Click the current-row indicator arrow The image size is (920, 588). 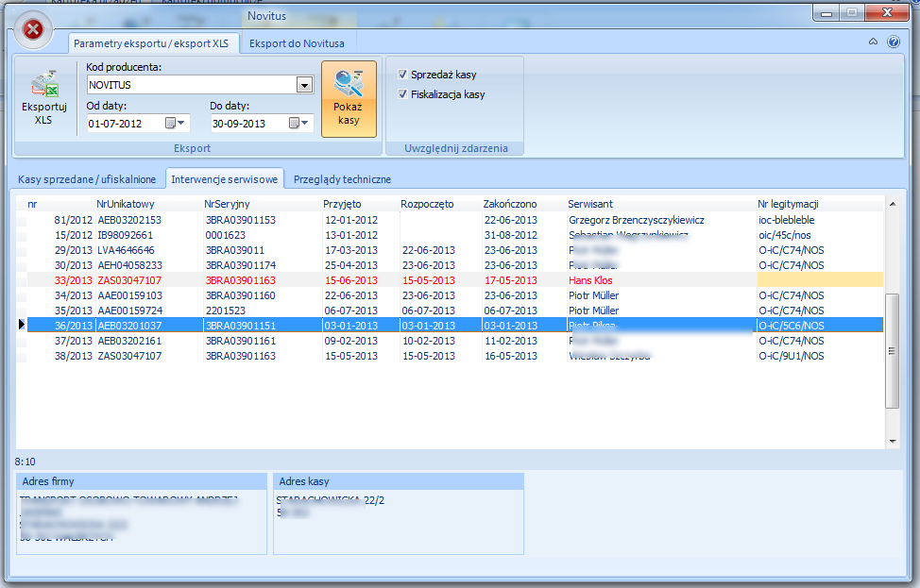(x=22, y=324)
